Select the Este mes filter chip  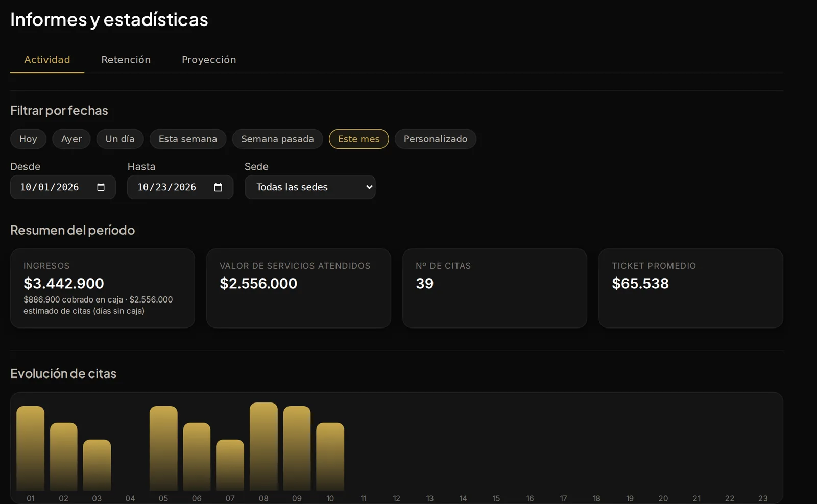(358, 139)
